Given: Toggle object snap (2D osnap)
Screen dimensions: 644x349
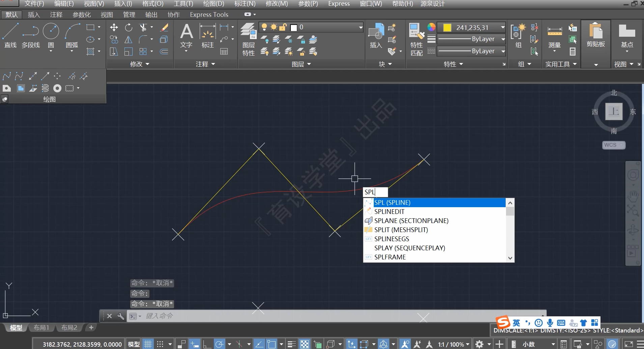Looking at the screenshot, I should point(272,344).
